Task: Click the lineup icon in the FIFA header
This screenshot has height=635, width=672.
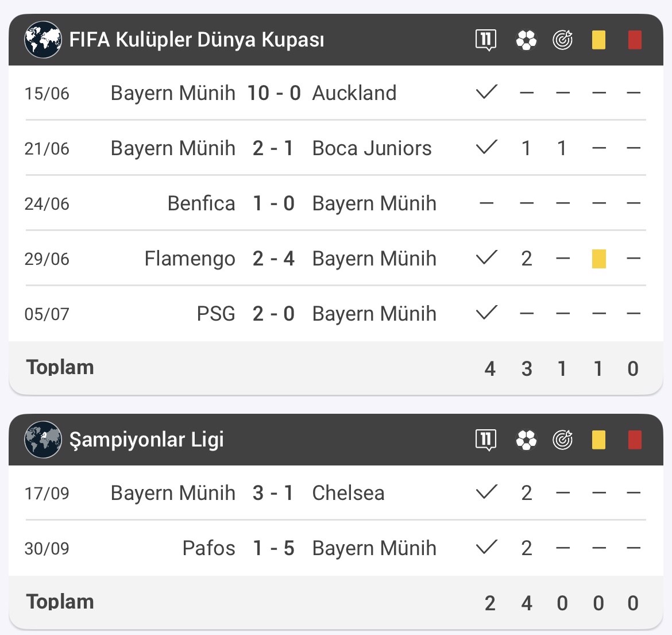Action: click(x=486, y=40)
